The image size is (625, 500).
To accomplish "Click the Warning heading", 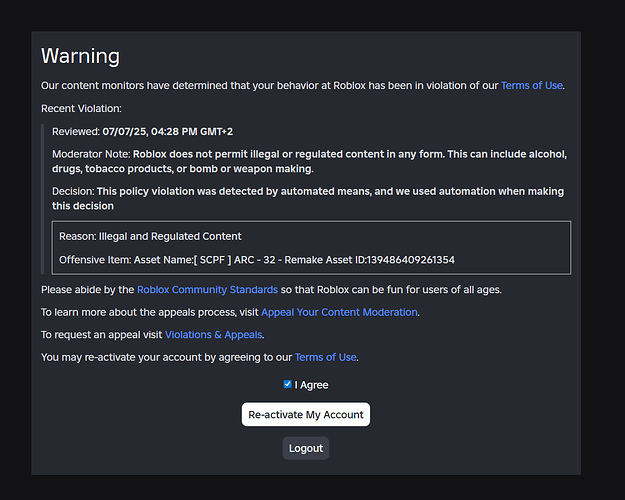I will pyautogui.click(x=80, y=56).
